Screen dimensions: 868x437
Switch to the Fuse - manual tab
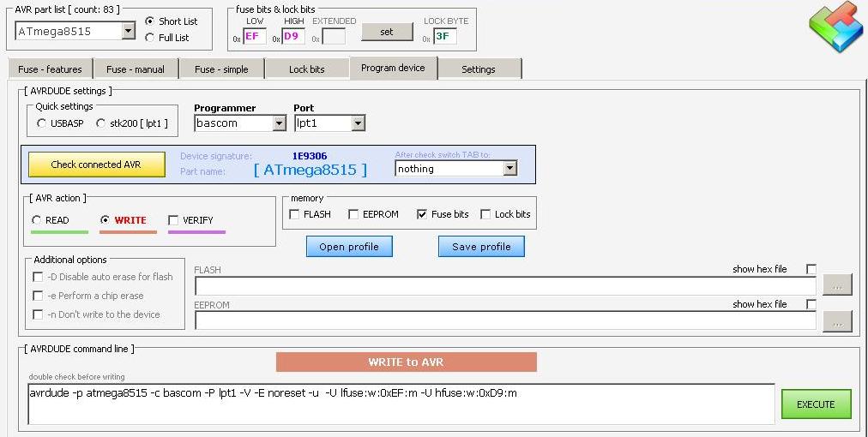pos(136,69)
